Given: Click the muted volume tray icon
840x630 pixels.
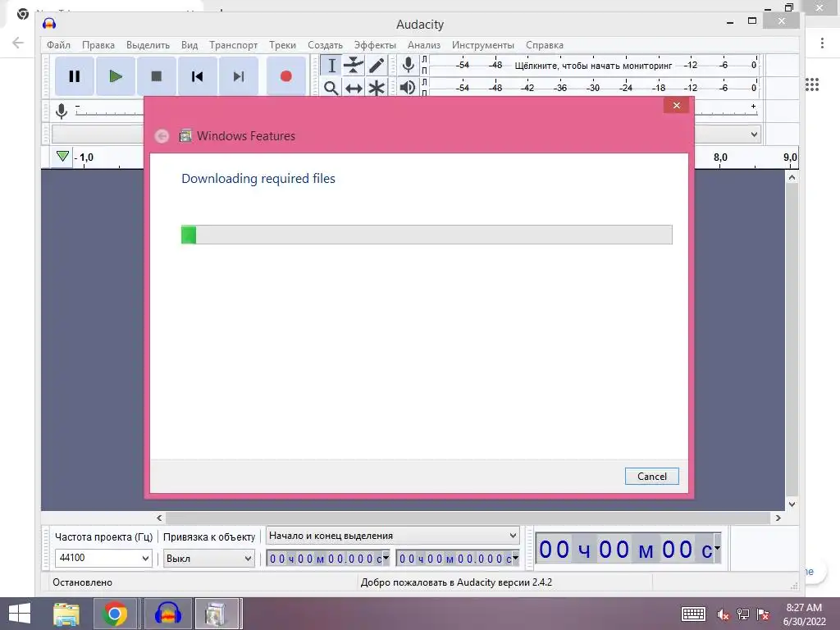Looking at the screenshot, I should point(724,614).
